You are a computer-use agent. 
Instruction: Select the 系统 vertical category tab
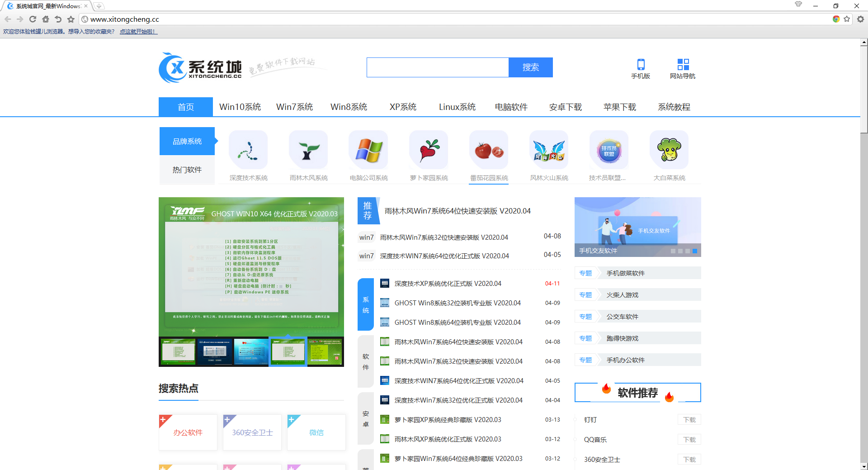tap(366, 304)
